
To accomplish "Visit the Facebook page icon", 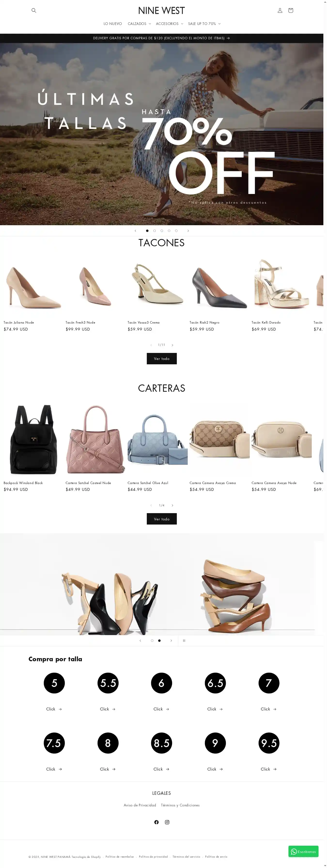I will click(x=156, y=822).
